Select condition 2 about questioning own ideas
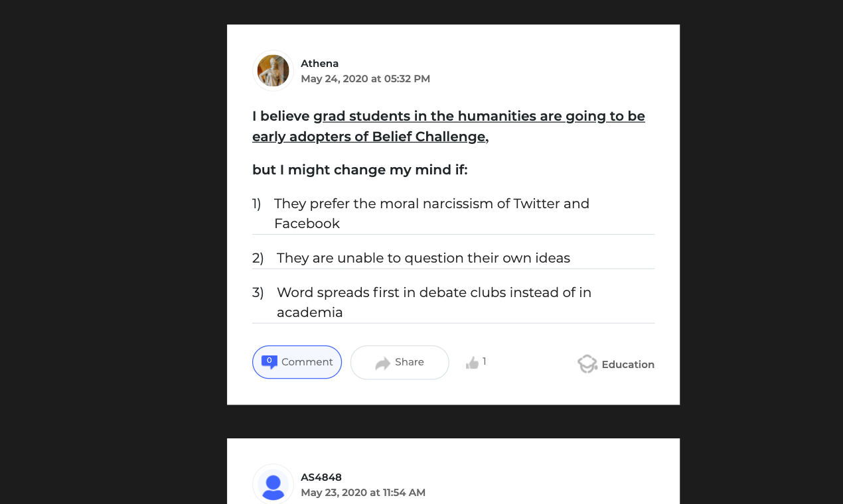This screenshot has width=843, height=504. point(423,258)
